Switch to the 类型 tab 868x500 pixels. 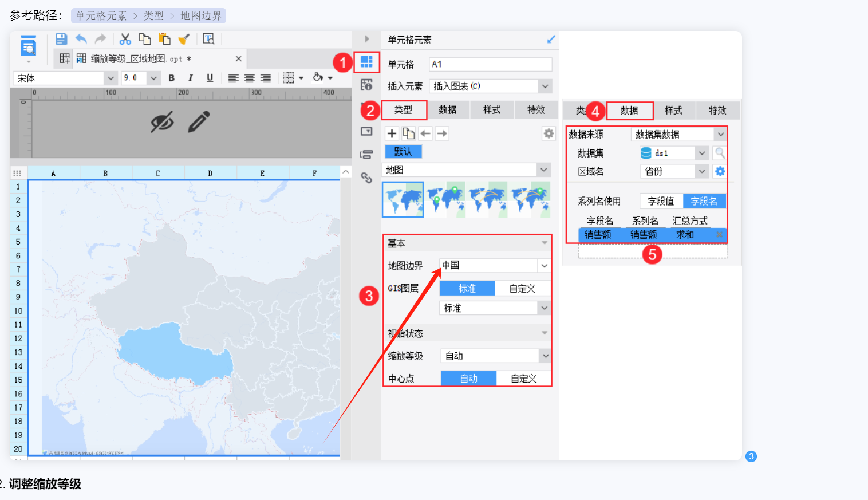tap(404, 109)
